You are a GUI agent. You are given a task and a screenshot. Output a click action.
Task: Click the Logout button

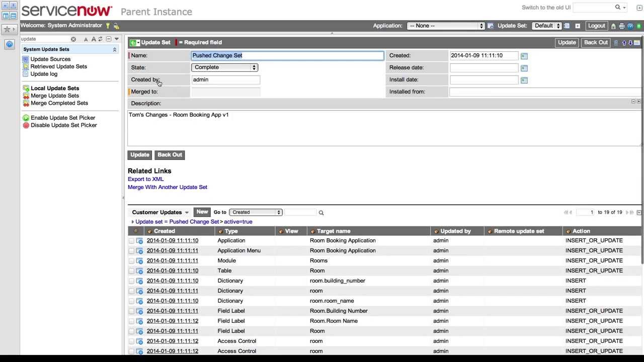click(x=597, y=26)
